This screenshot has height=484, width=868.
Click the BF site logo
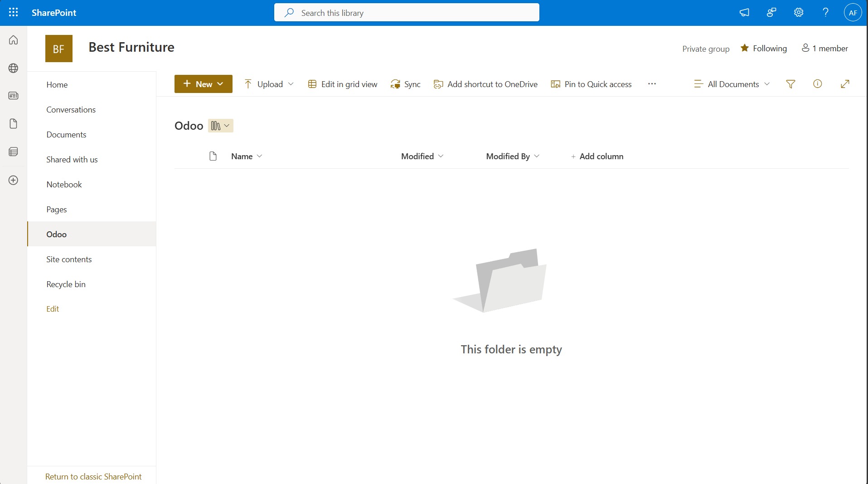[59, 49]
